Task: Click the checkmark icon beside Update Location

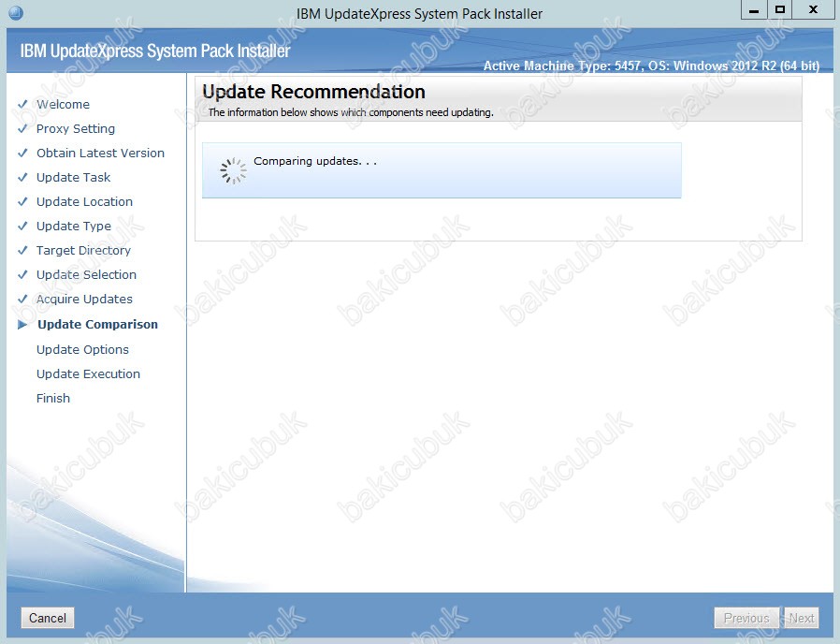Action: coord(22,201)
